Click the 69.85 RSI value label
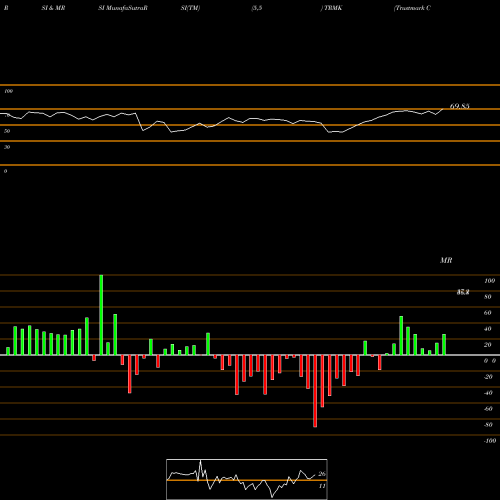This screenshot has height=500, width=500. point(459,106)
